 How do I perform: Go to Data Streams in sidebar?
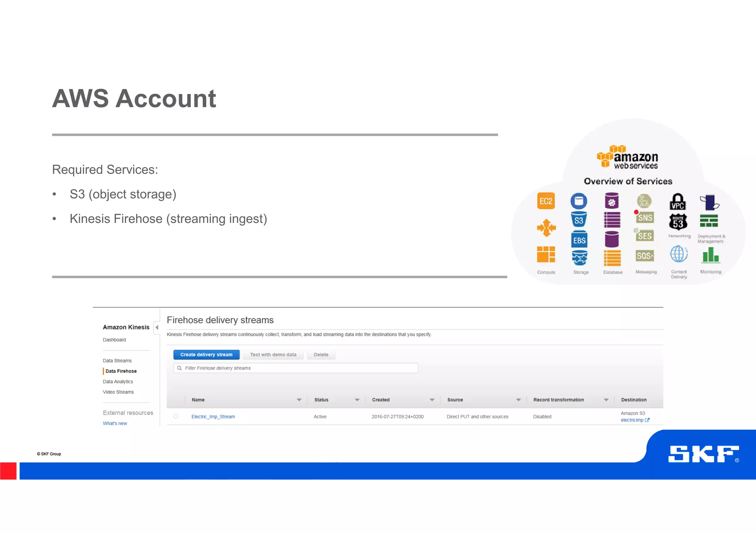(x=117, y=361)
